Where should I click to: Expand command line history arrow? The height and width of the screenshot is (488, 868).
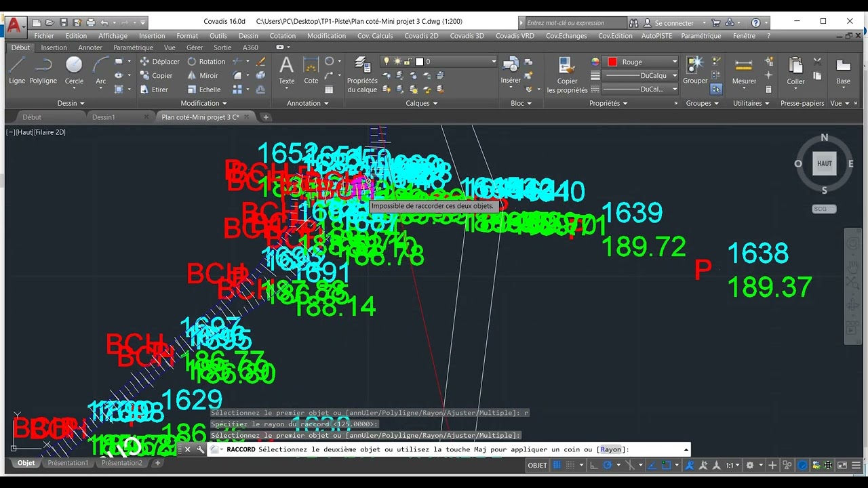[x=686, y=449]
